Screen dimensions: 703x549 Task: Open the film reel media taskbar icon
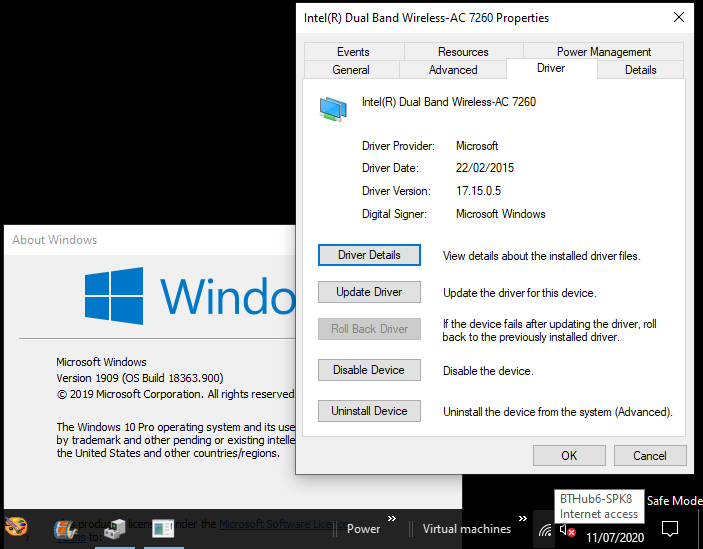(66, 529)
